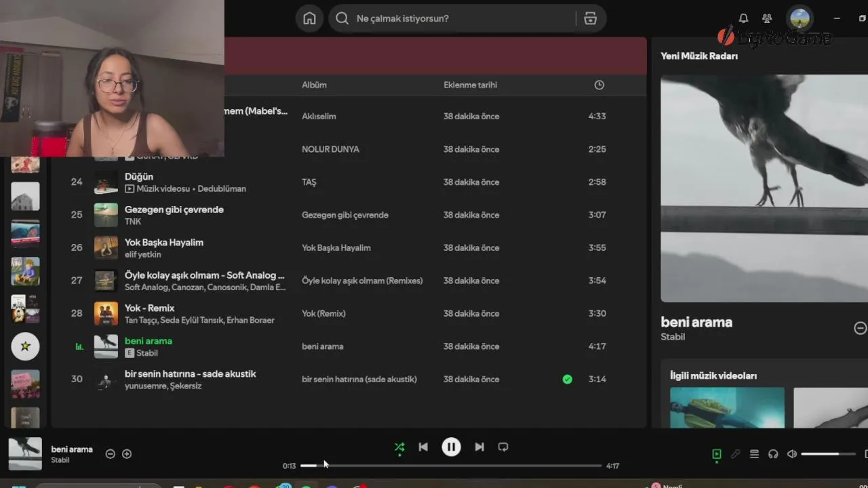
Task: Connect to a device
Action: (x=773, y=454)
